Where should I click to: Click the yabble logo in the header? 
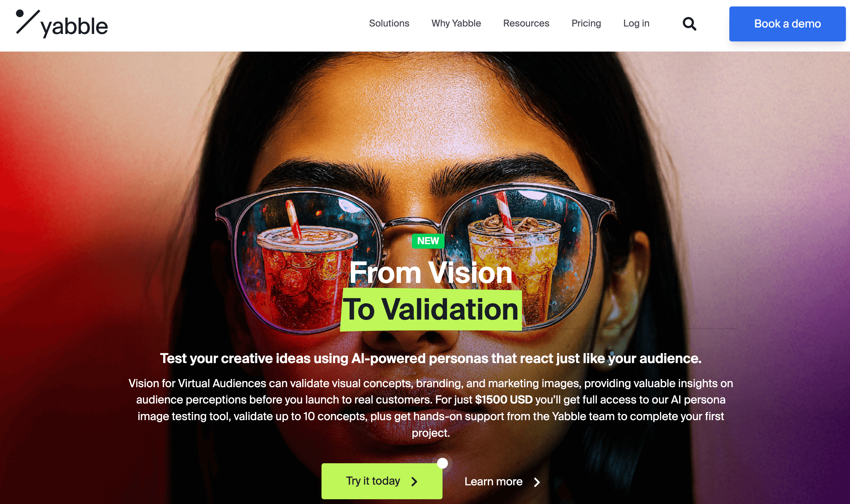62,24
